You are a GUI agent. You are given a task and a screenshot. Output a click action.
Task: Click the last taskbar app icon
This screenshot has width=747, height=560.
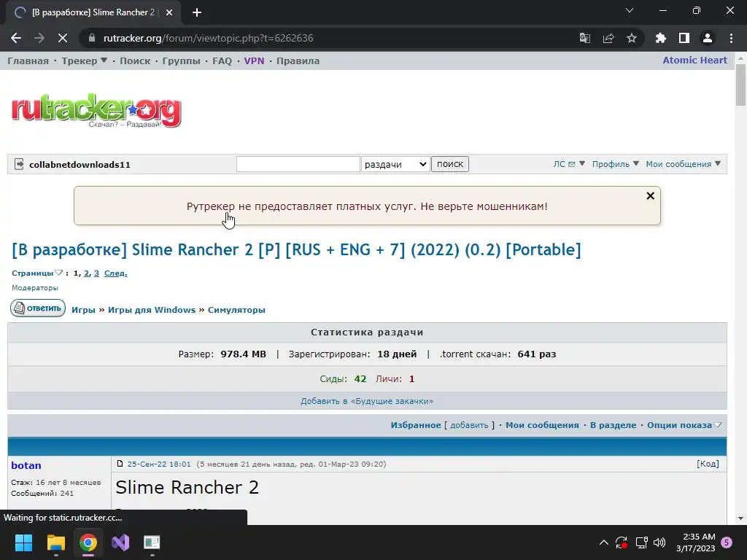[152, 542]
